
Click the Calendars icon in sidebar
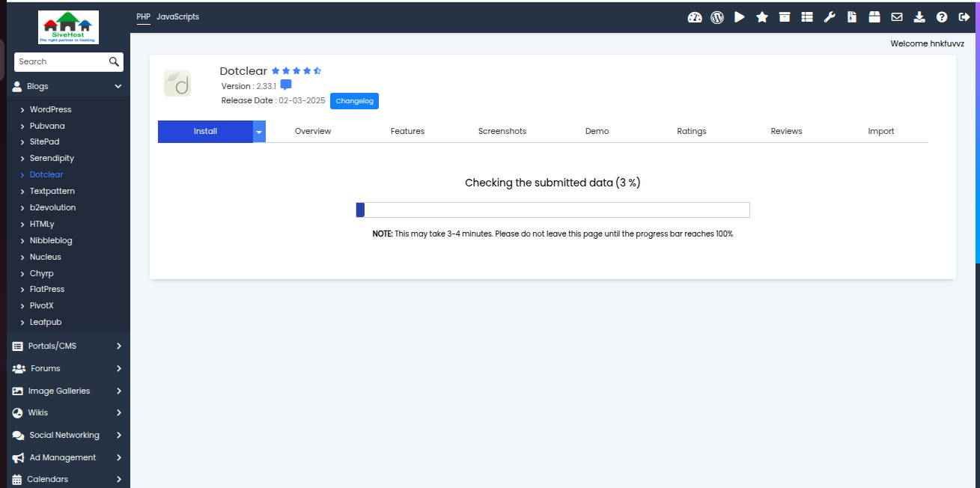click(17, 480)
